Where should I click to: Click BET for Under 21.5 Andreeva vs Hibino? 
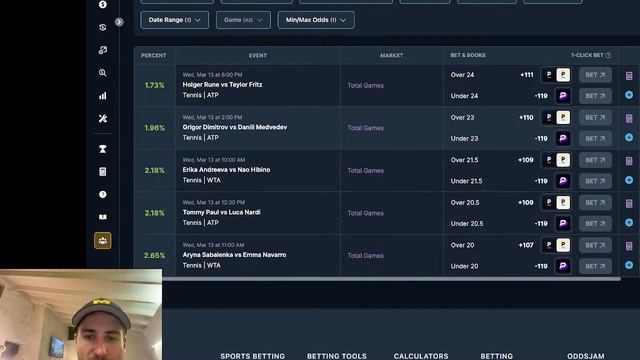click(595, 181)
